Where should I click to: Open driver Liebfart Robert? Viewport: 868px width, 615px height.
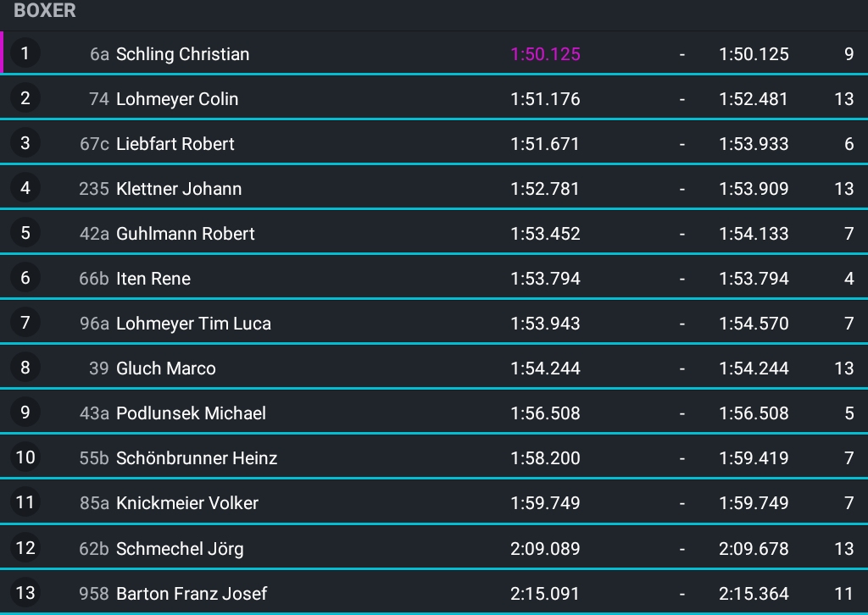175,144
